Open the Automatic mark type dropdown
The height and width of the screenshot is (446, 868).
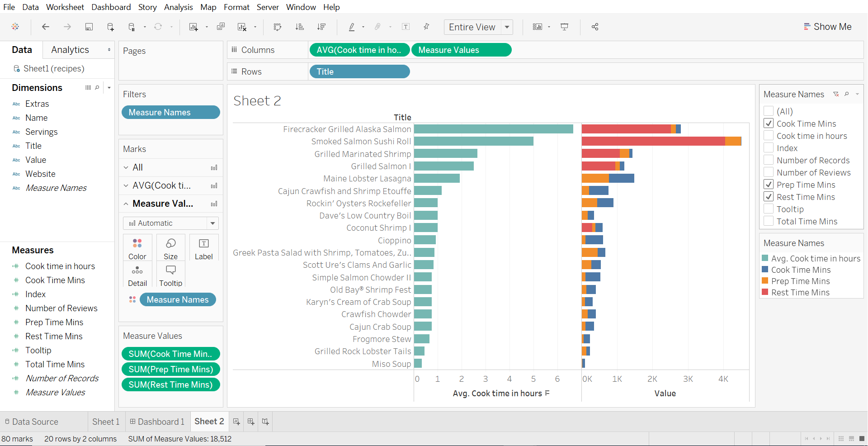coord(212,223)
